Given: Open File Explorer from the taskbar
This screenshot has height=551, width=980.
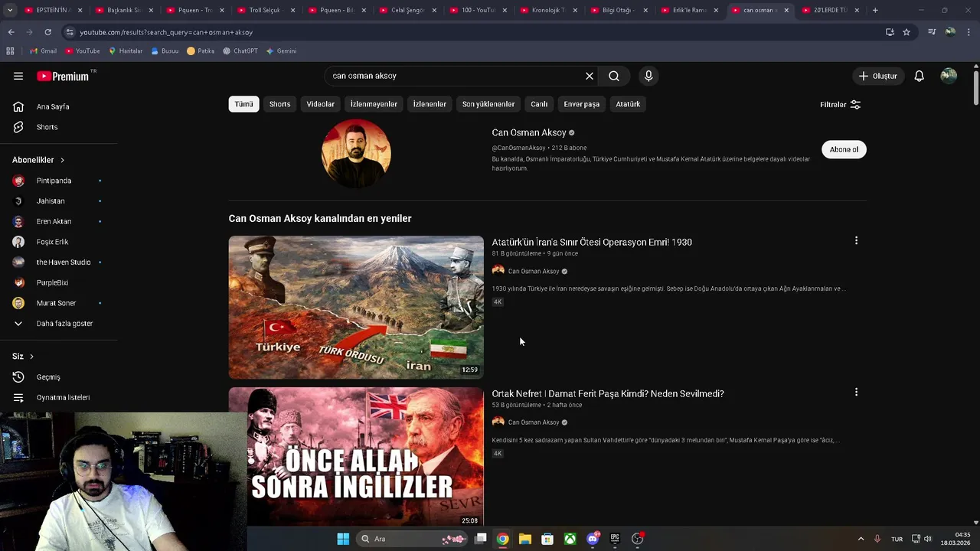Looking at the screenshot, I should 525,539.
